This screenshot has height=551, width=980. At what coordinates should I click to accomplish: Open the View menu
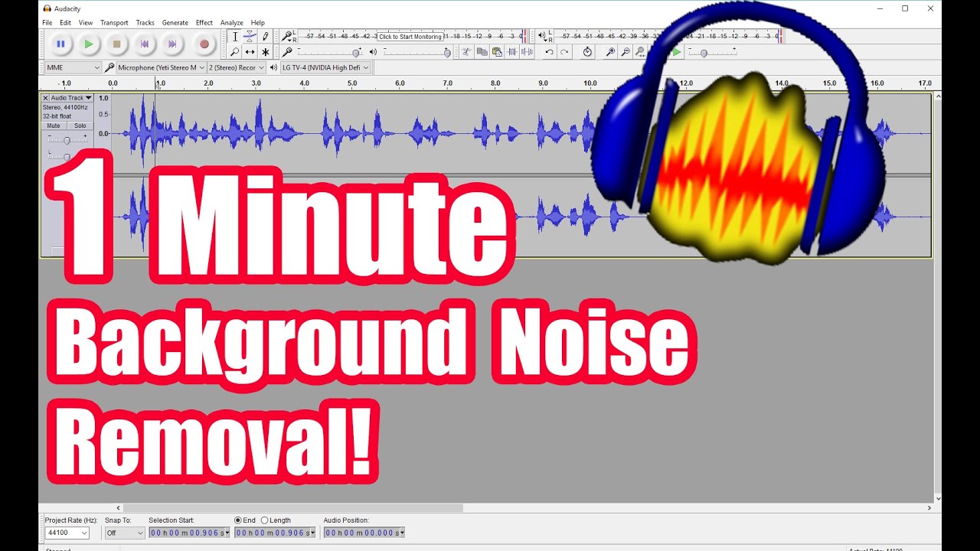86,23
